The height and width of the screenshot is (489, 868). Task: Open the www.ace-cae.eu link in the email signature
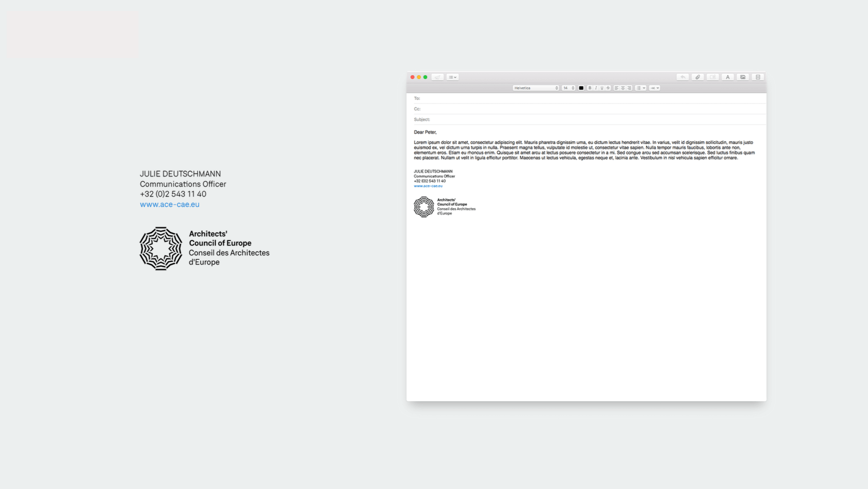click(x=428, y=186)
